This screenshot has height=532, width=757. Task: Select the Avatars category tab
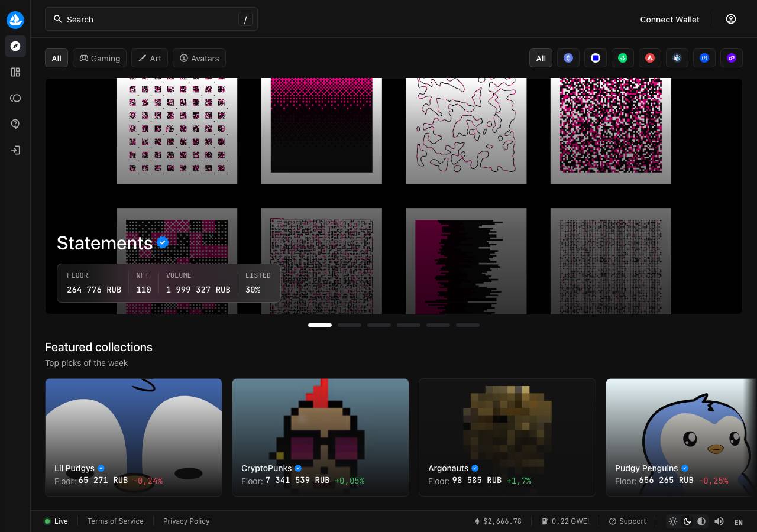coord(199,58)
